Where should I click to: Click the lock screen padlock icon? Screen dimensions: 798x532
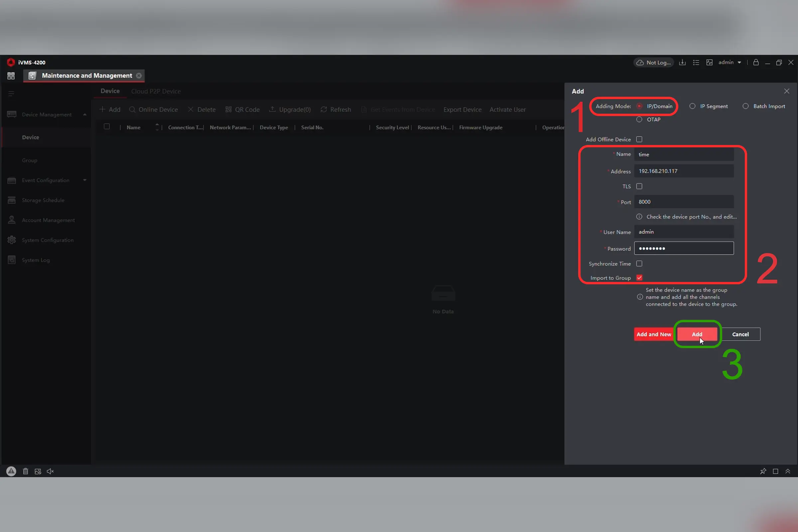click(756, 63)
